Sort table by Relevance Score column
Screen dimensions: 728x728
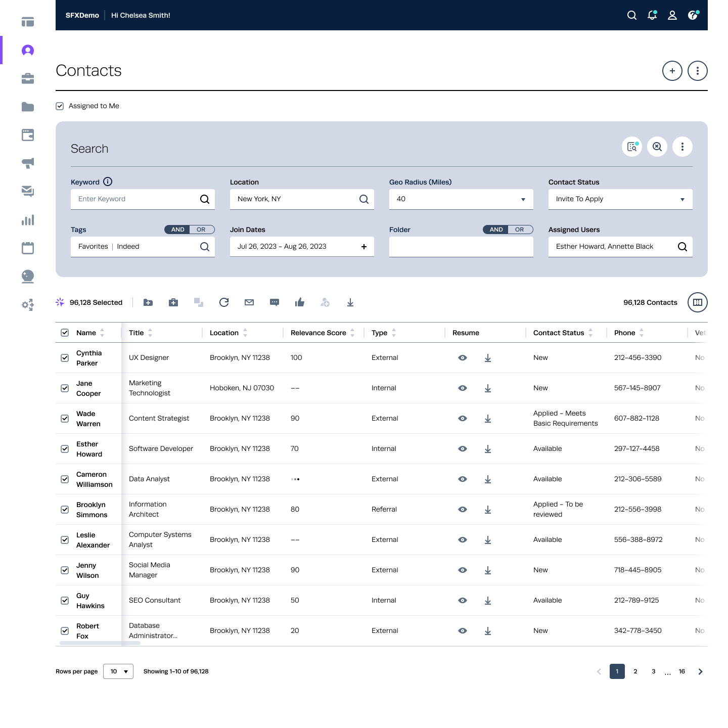point(352,333)
